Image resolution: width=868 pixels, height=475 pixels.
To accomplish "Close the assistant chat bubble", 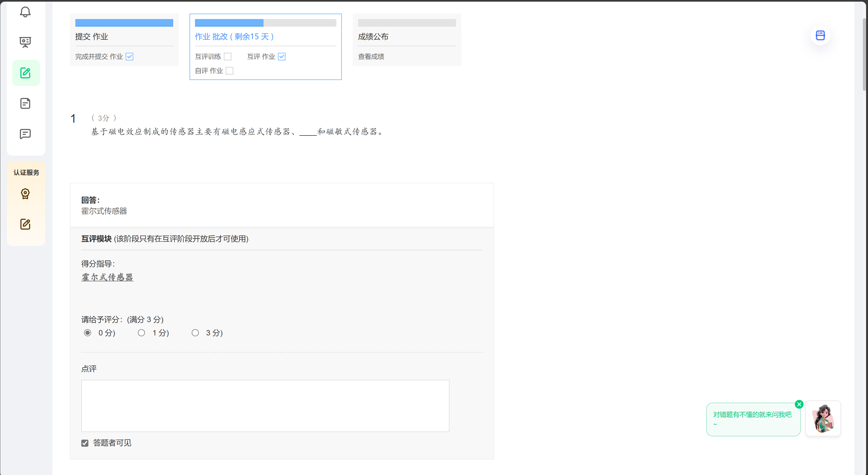I will click(799, 404).
